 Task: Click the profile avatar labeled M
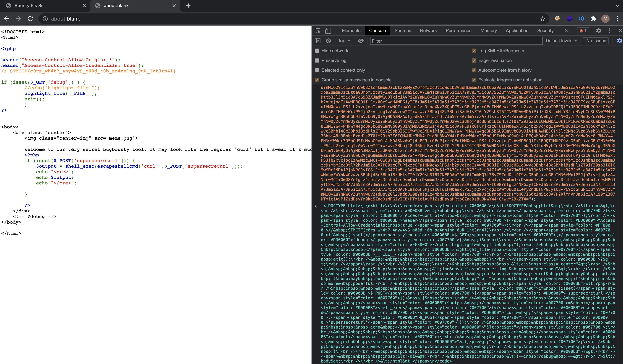[x=605, y=19]
